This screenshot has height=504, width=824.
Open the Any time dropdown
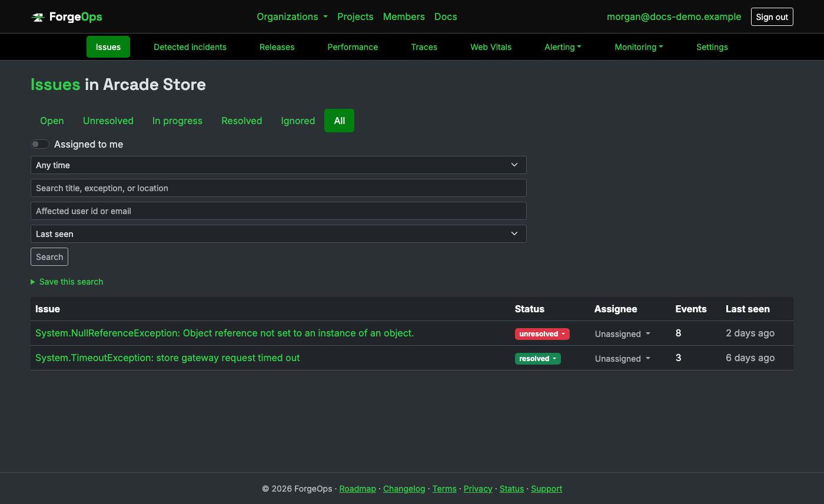[x=278, y=165]
